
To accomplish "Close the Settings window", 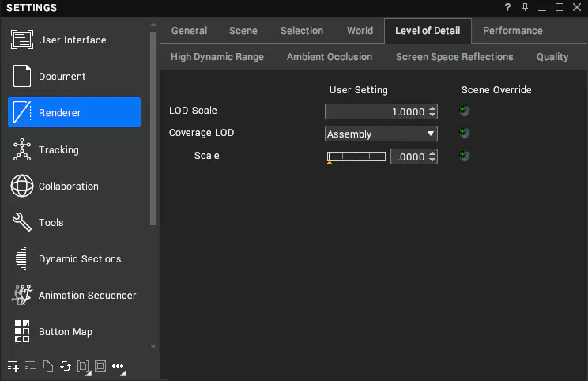I will click(x=577, y=7).
